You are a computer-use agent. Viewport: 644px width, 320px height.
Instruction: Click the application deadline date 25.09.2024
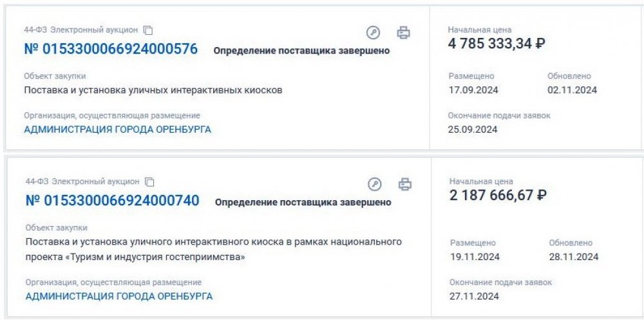point(473,129)
